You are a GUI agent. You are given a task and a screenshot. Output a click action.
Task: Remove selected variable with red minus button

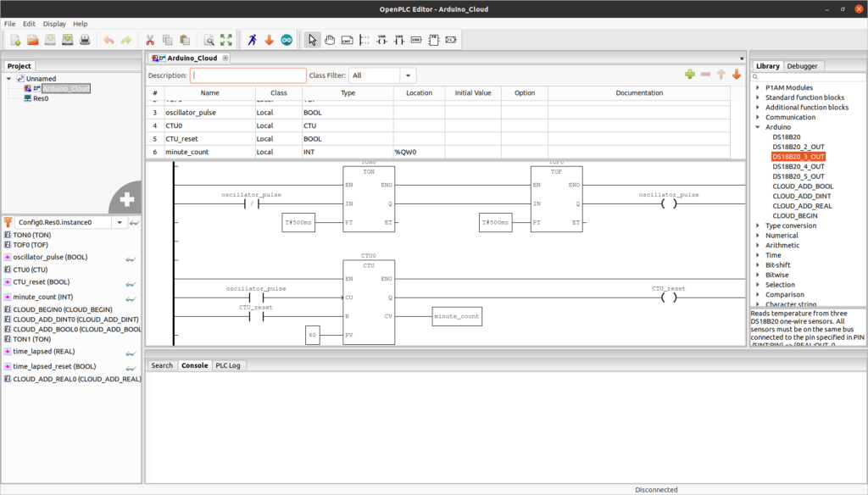(x=705, y=74)
